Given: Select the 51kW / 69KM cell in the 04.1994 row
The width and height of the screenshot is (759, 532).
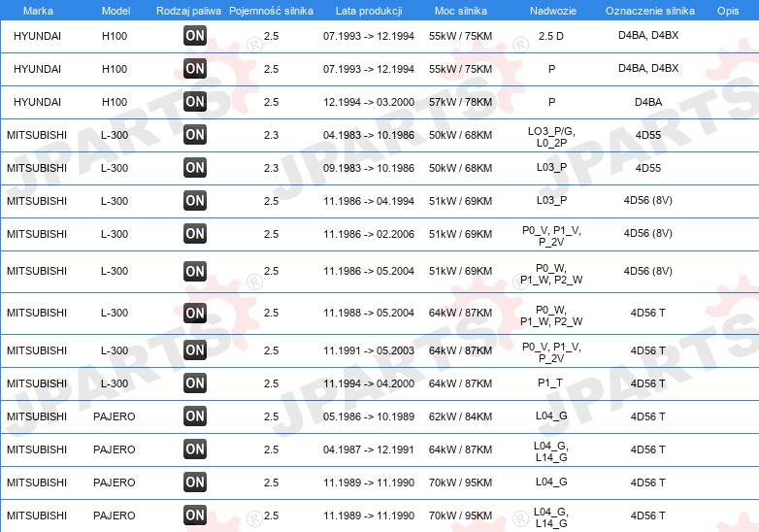Looking at the screenshot, I should 460,201.
